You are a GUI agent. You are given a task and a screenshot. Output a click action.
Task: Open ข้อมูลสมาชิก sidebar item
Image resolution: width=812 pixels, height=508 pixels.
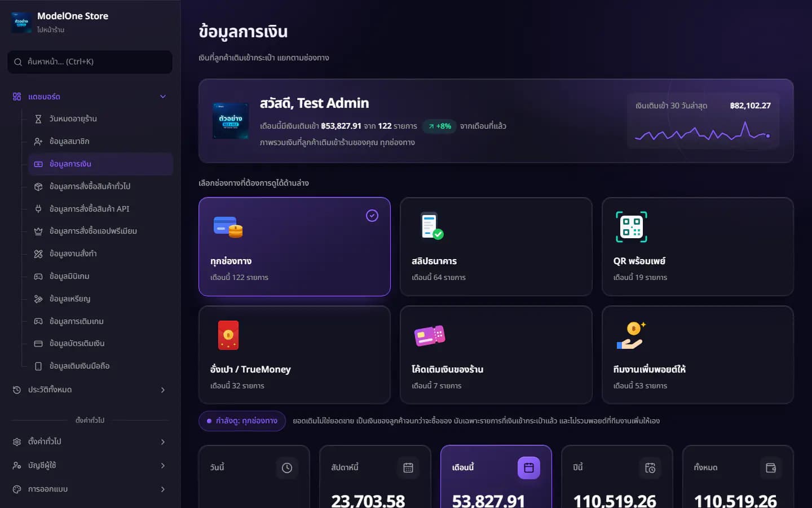(100, 141)
